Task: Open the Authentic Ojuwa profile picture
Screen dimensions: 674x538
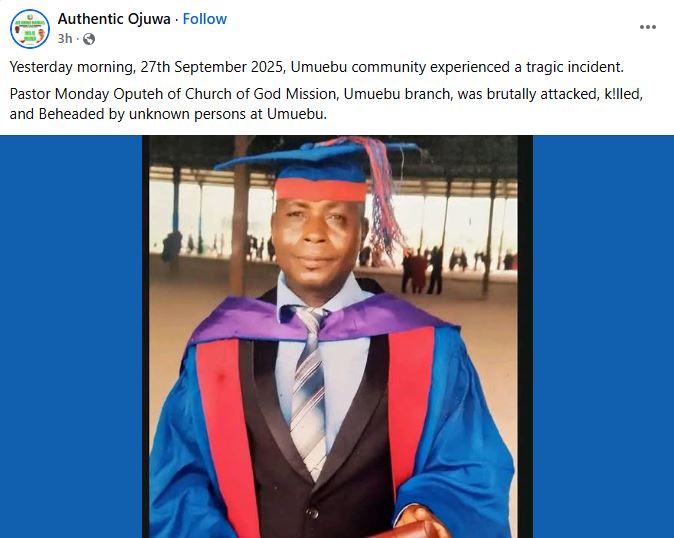Action: point(30,29)
